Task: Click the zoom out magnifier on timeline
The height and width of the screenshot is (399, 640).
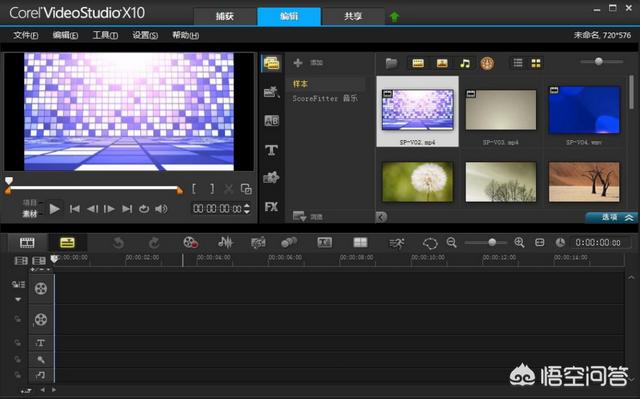Action: click(x=451, y=242)
